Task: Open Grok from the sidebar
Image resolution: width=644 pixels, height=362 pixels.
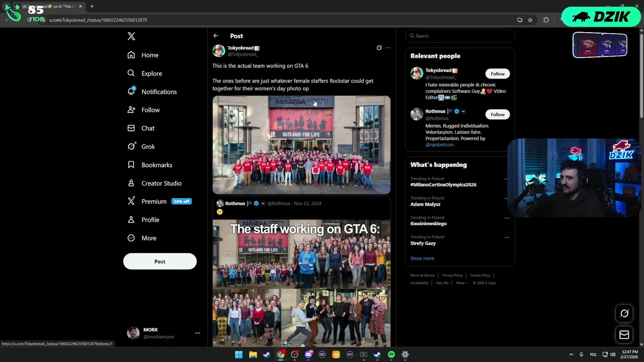Action: click(x=141, y=146)
